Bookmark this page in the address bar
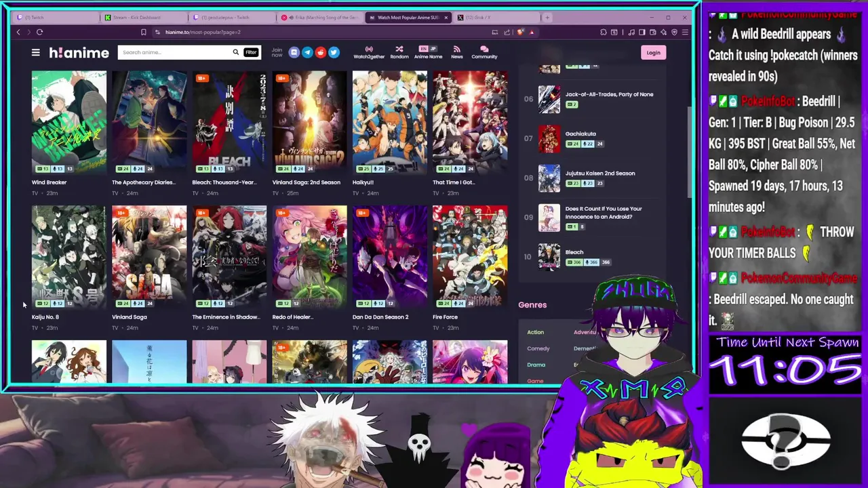Image resolution: width=868 pixels, height=488 pixels. click(143, 32)
